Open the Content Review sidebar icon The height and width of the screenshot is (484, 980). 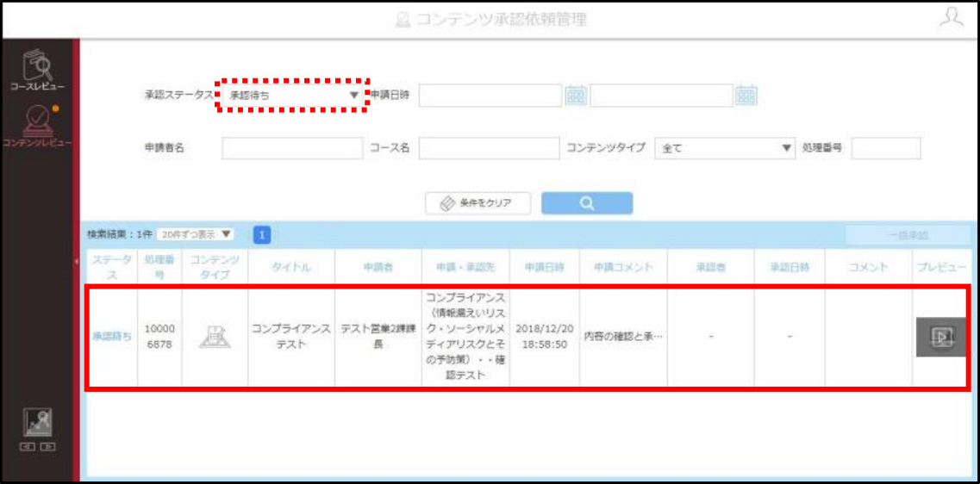click(37, 125)
